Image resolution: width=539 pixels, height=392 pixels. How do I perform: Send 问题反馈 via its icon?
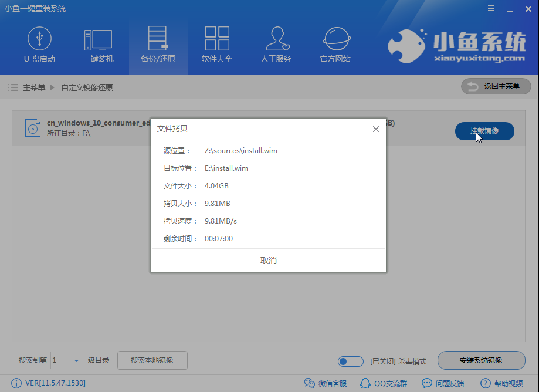click(443, 383)
